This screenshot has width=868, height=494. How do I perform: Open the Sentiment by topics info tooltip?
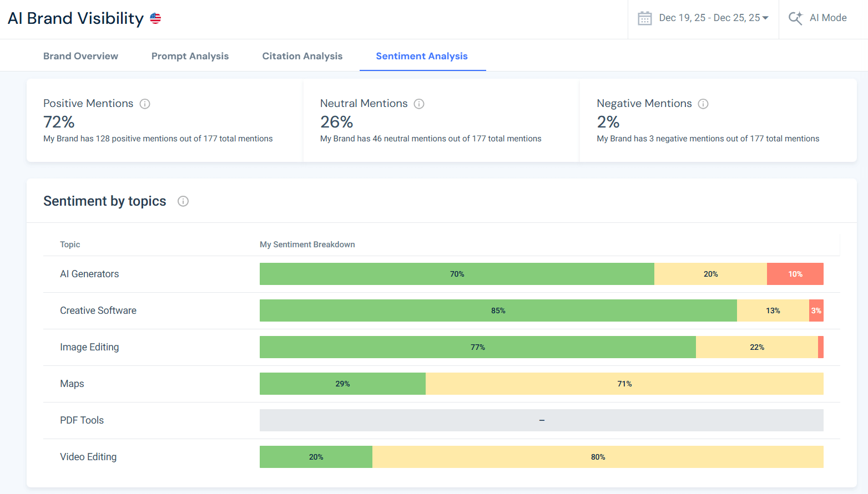coord(183,201)
